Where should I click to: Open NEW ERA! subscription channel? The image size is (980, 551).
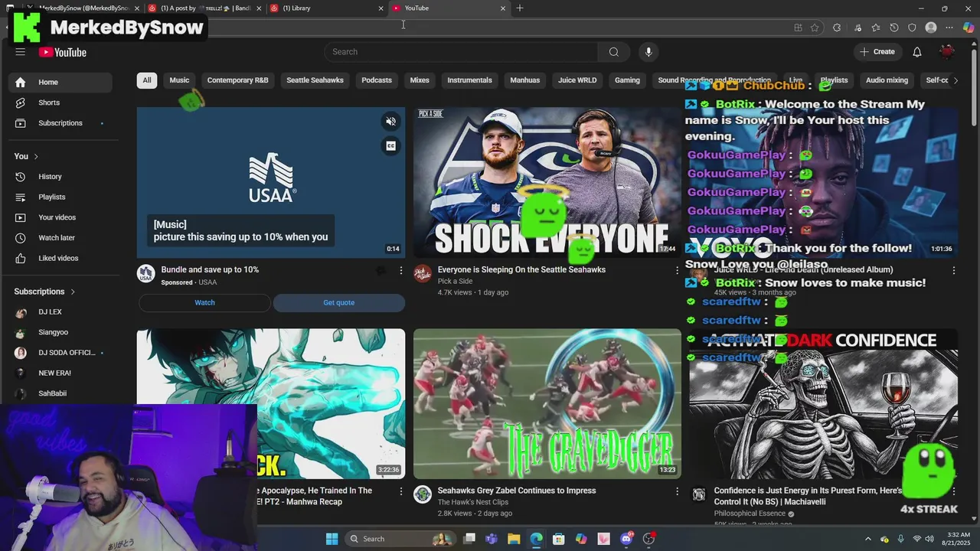click(61, 373)
